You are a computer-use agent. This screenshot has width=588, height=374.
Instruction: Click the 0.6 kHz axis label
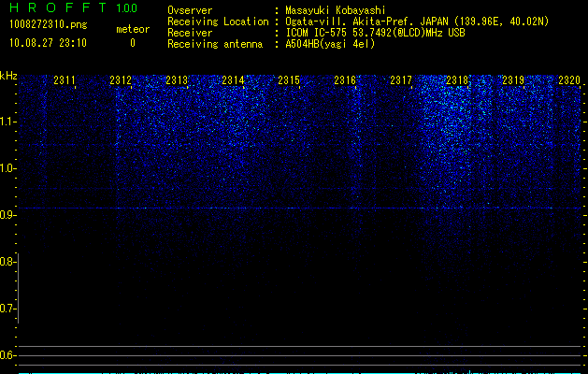7,355
